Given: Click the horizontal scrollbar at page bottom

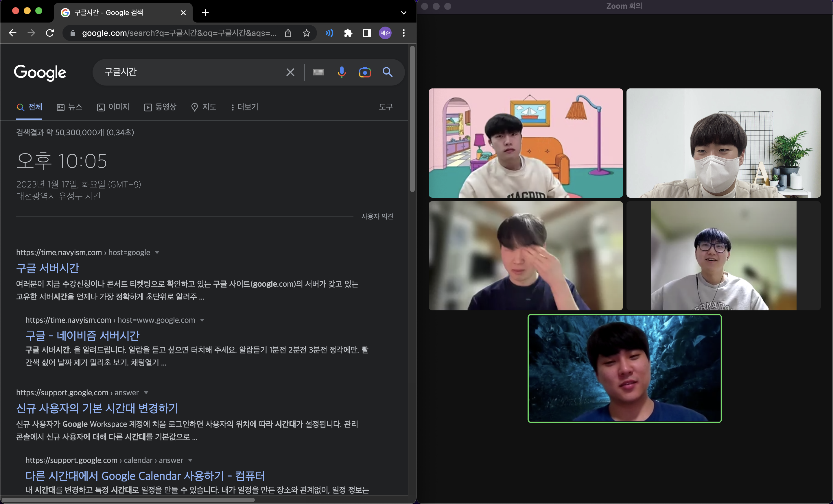Looking at the screenshot, I should coord(128,500).
